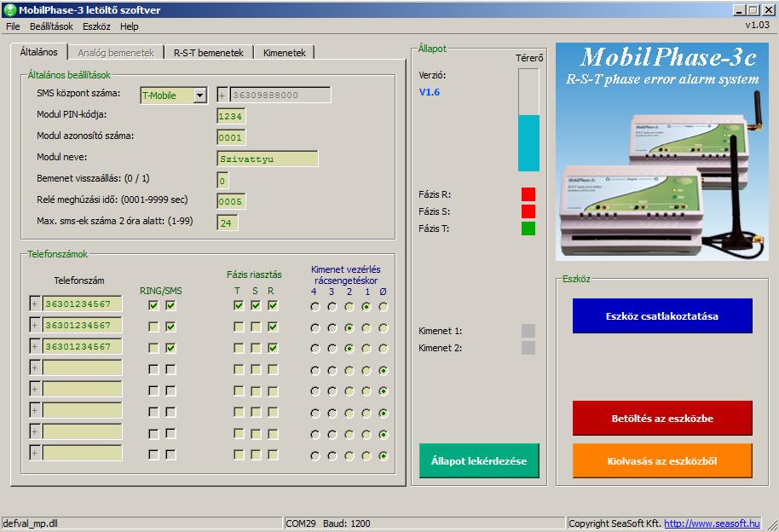Select output radio 2 in second phone row
Image resolution: width=779 pixels, height=532 pixels.
pos(349,327)
